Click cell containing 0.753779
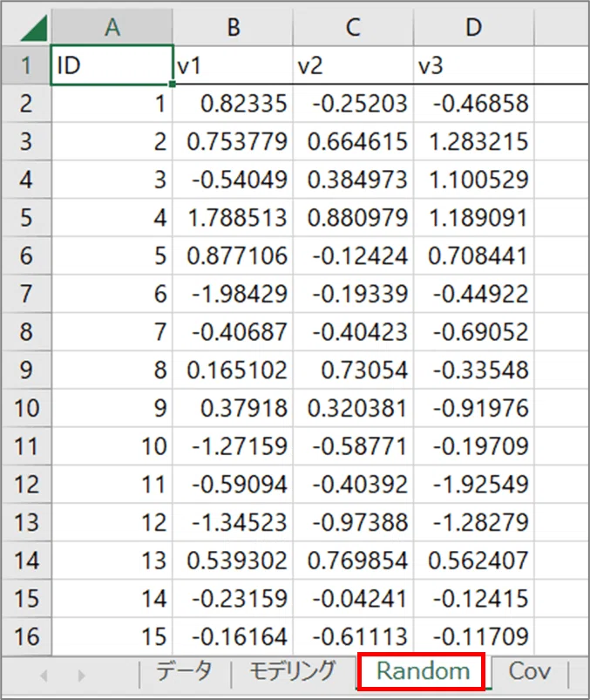Viewport: 590px width, 700px height. [233, 141]
